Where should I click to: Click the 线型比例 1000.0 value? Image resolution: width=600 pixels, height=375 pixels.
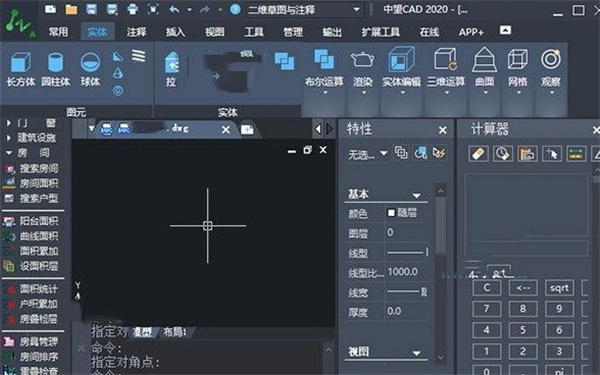[x=403, y=272]
